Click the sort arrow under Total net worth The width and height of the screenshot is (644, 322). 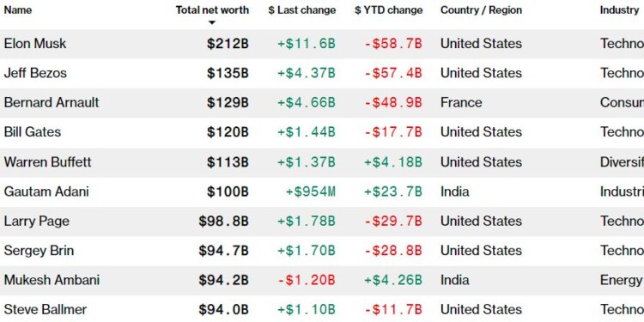[x=212, y=23]
